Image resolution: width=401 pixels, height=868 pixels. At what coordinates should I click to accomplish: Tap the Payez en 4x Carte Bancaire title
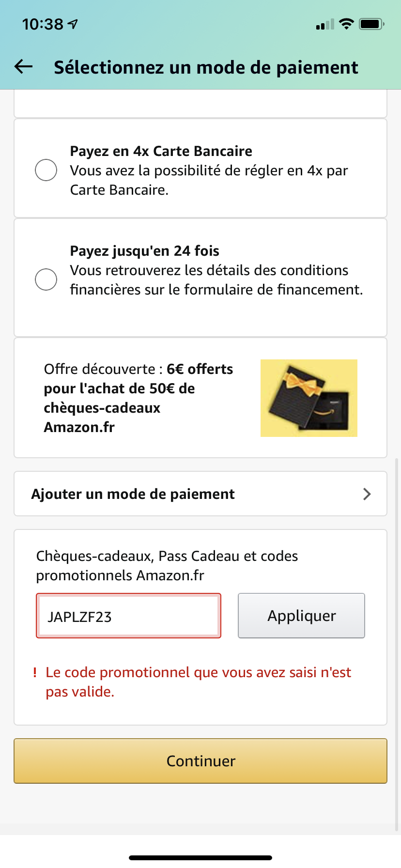tap(161, 151)
